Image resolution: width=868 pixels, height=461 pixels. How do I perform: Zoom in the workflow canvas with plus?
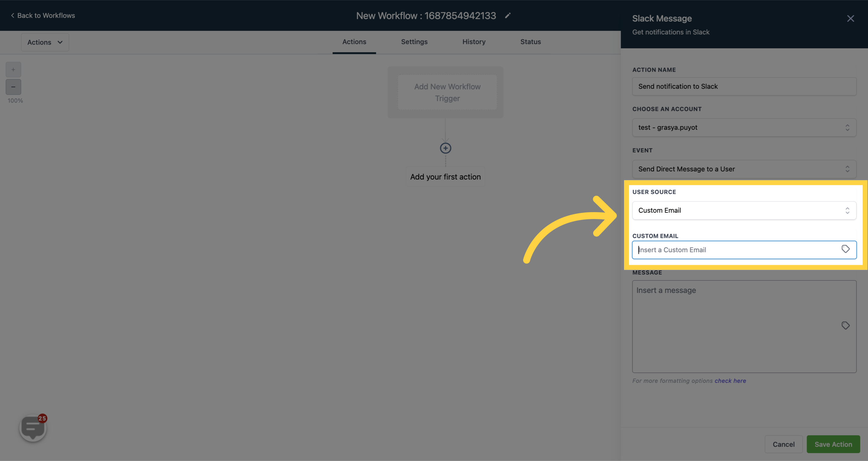pos(13,70)
